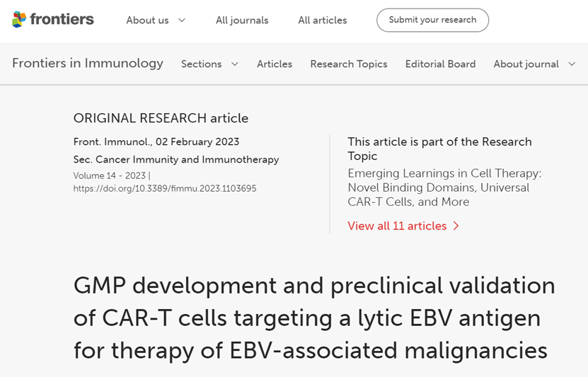Click the arrow next to View all 11 articles
This screenshot has height=377, width=588.
pos(456,226)
